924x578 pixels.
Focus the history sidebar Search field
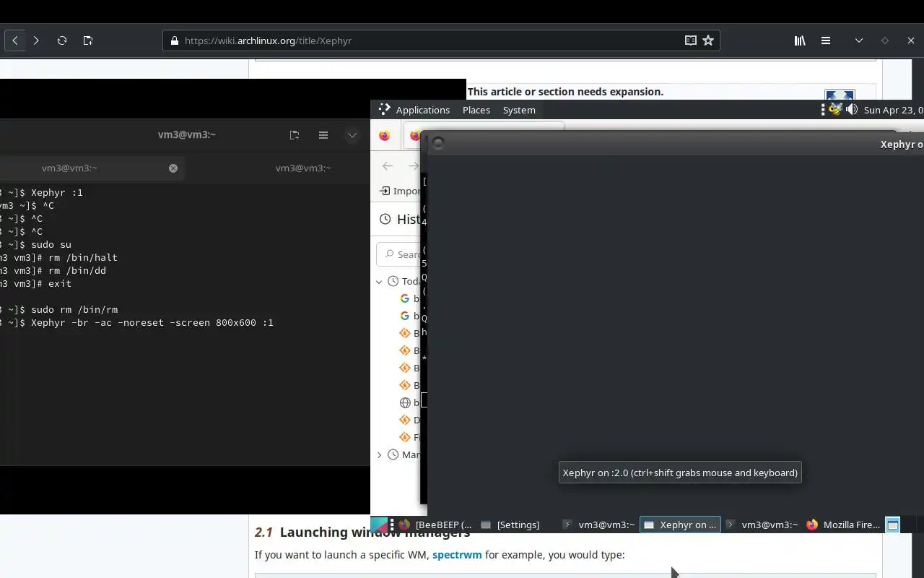399,254
